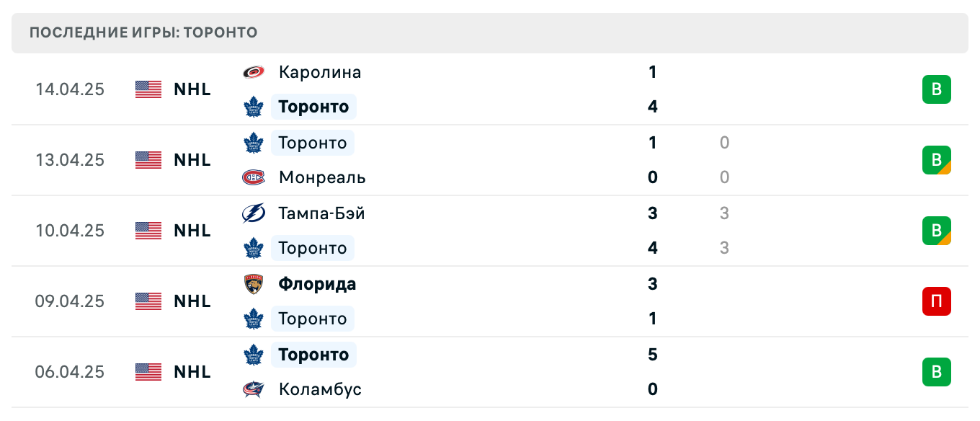The width and height of the screenshot is (980, 421).
Task: Toggle the В result badge in the Коламбус row
Action: tap(937, 372)
